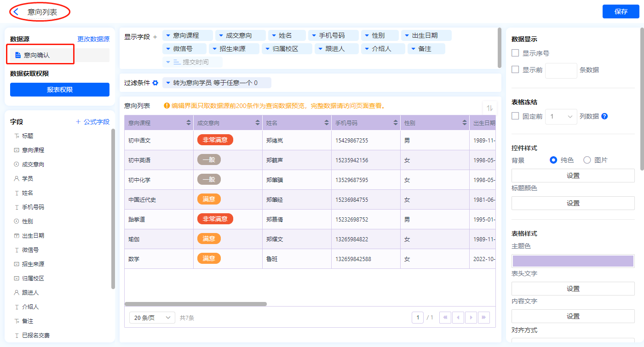The width and height of the screenshot is (644, 347).
Task: Click the next page arrow in pagination
Action: [x=471, y=318]
